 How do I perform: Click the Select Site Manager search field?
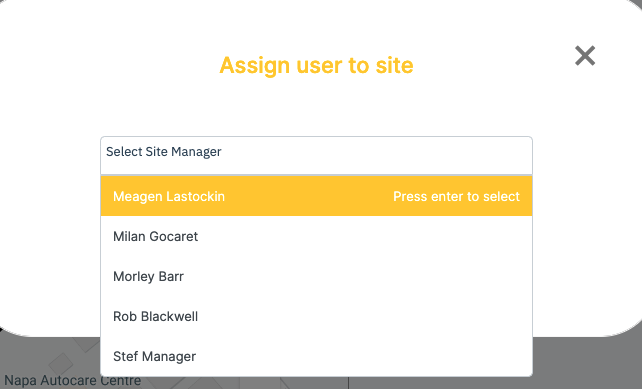point(316,155)
